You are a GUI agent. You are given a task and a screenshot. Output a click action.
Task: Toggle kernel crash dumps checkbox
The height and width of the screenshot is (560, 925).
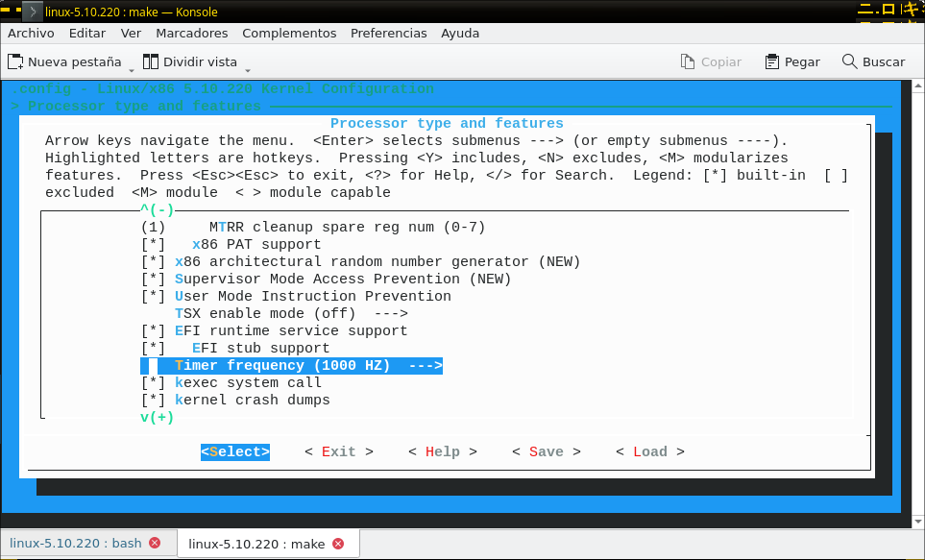click(x=153, y=401)
